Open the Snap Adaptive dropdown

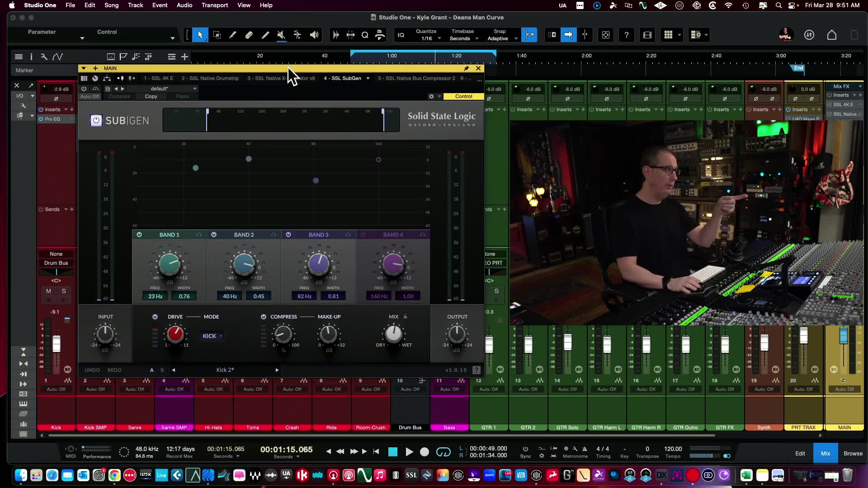502,38
